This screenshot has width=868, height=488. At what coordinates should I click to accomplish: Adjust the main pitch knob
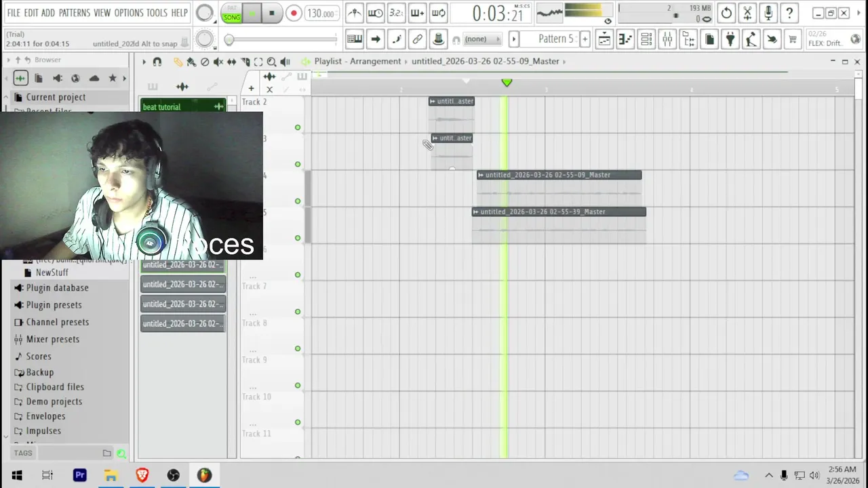tap(204, 39)
